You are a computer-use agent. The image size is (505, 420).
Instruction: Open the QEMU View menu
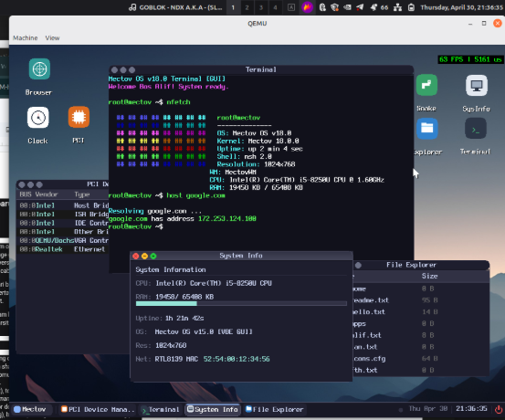click(52, 38)
